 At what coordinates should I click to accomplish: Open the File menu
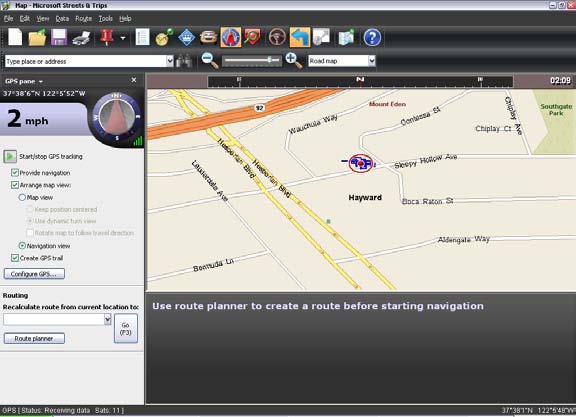pyautogui.click(x=8, y=18)
